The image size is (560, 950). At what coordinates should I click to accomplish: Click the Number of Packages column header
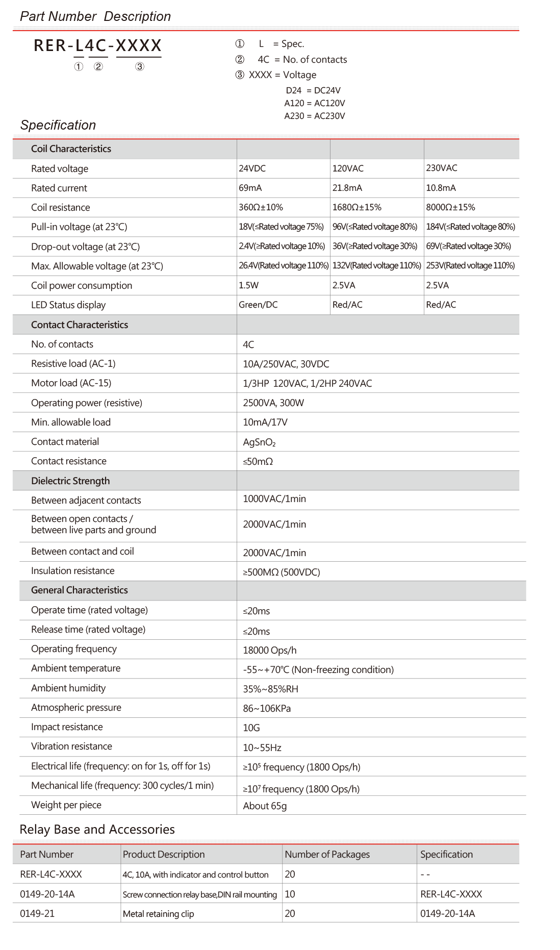(x=327, y=855)
